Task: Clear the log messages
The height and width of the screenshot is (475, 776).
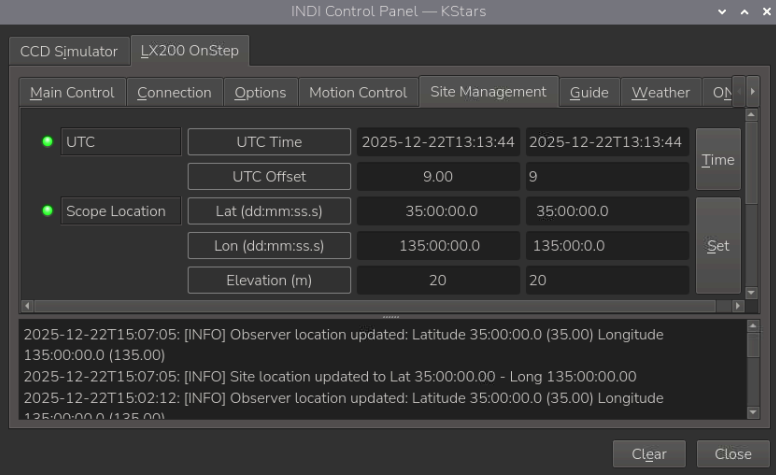Action: (x=649, y=454)
